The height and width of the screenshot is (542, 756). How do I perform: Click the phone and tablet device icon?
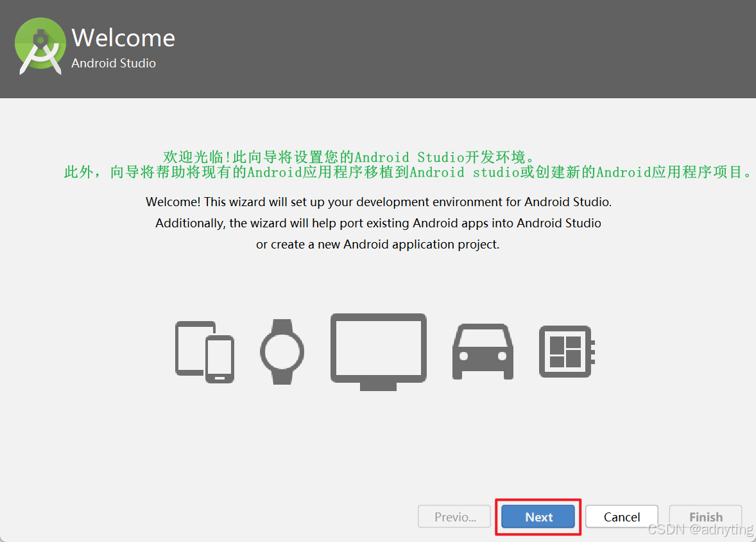[205, 352]
